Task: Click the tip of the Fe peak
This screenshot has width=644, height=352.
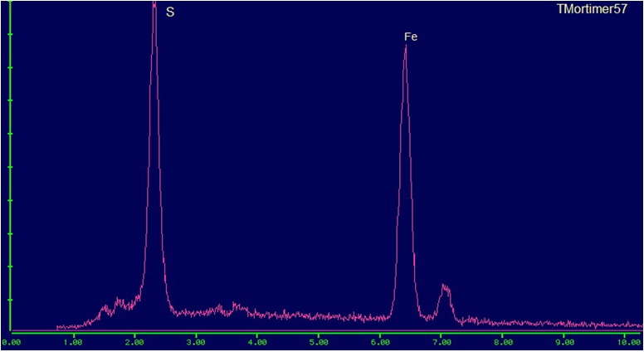Action: click(406, 46)
